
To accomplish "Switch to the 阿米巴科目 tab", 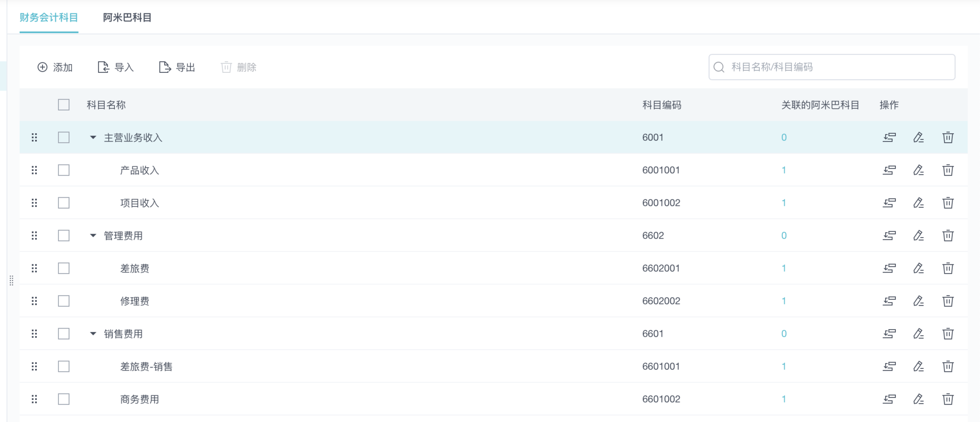I will (127, 18).
